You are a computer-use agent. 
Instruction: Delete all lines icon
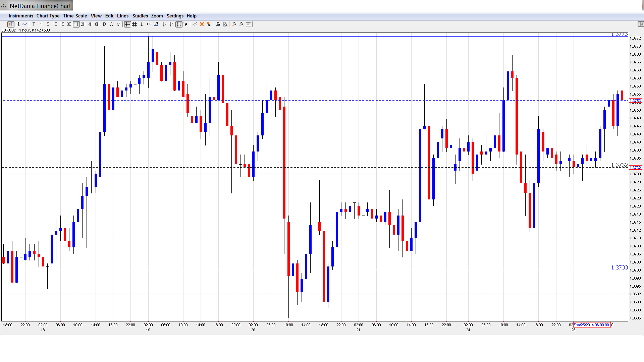pos(209,24)
